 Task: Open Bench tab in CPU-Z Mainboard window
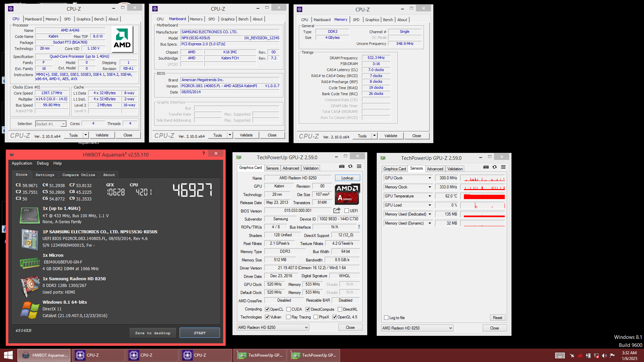click(243, 19)
